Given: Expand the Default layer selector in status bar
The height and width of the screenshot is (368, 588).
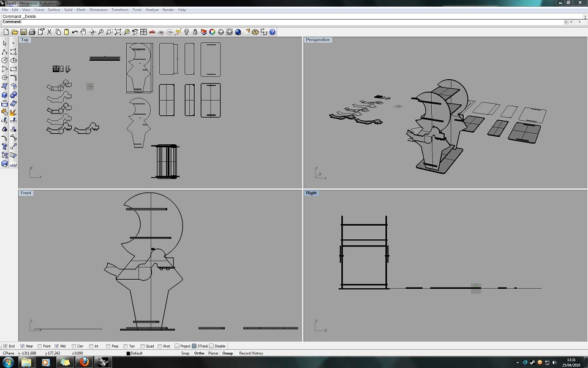Looking at the screenshot, I should [x=137, y=353].
